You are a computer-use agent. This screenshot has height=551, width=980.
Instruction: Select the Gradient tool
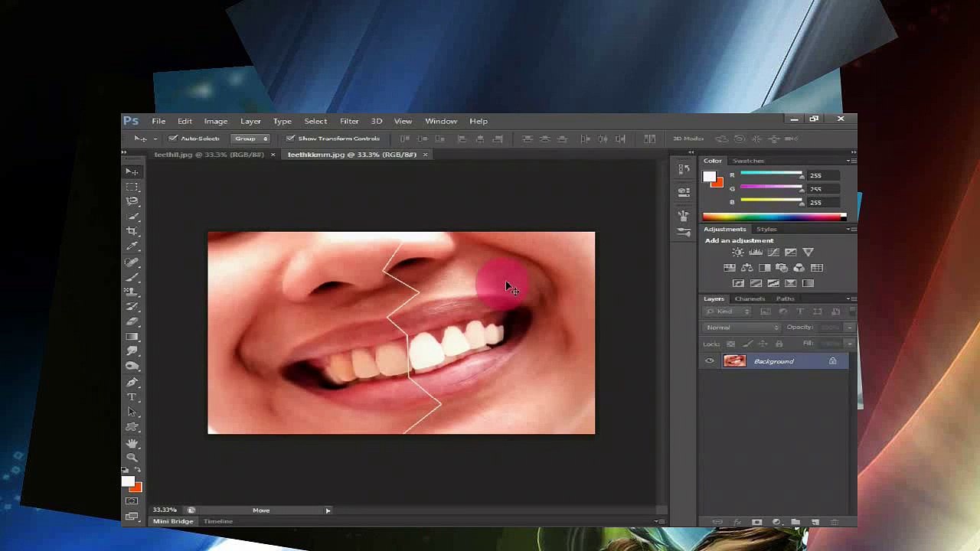[x=132, y=337]
